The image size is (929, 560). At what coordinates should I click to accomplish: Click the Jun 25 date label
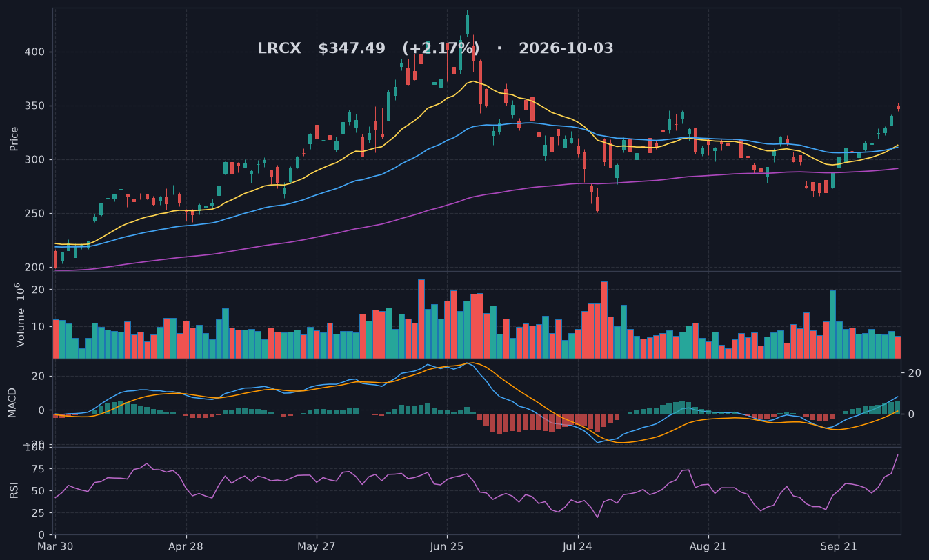(x=447, y=547)
